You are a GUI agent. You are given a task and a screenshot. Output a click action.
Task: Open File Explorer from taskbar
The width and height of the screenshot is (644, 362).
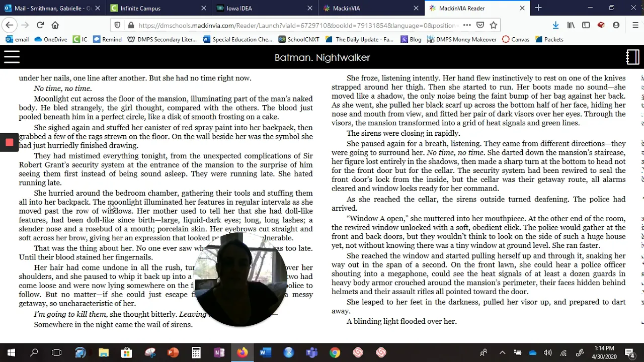click(104, 353)
